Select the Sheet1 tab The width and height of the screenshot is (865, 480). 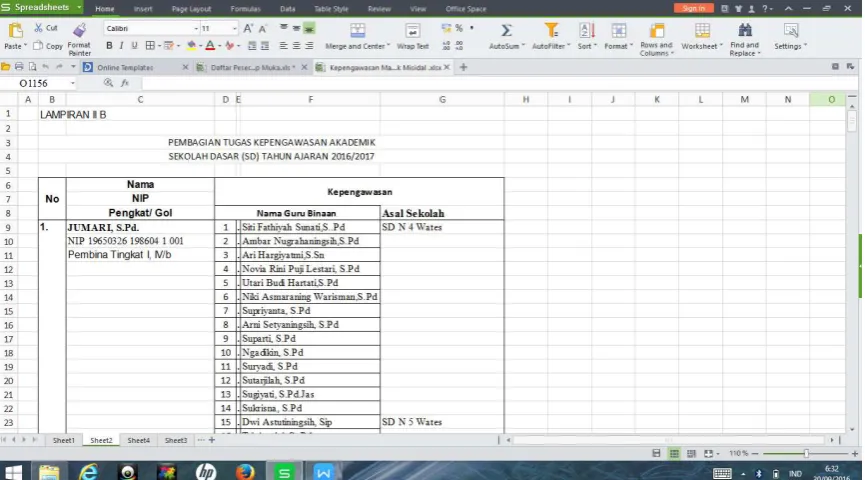(x=63, y=440)
